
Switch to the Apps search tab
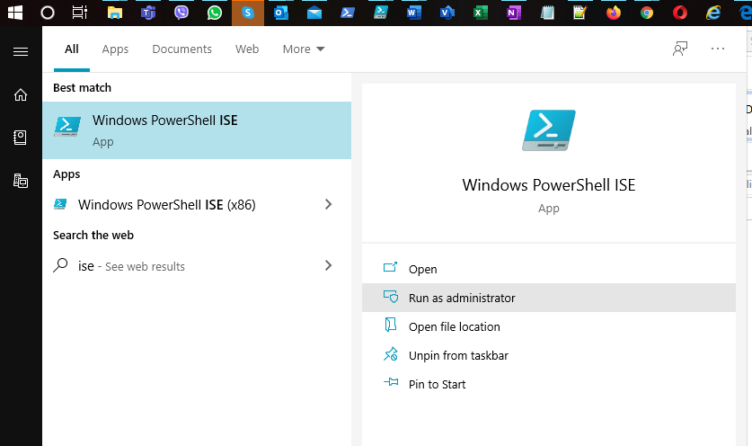coord(115,49)
